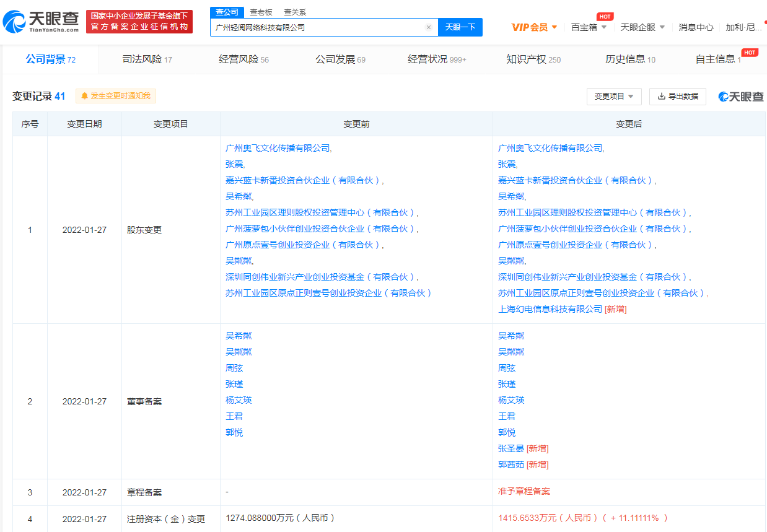This screenshot has width=767, height=532.
Task: Open 张震 in the 变更前 column
Action: coord(234,164)
